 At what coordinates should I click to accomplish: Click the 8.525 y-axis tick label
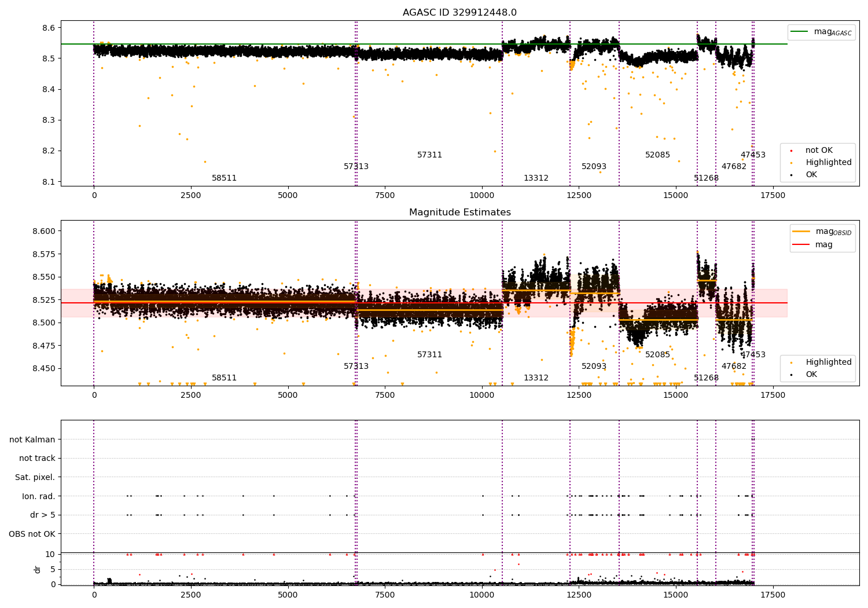45,300
